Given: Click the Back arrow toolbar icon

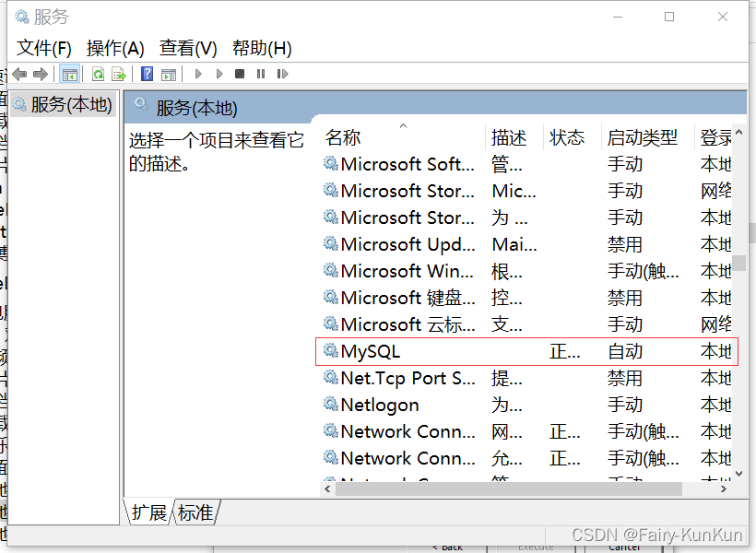Looking at the screenshot, I should point(19,75).
